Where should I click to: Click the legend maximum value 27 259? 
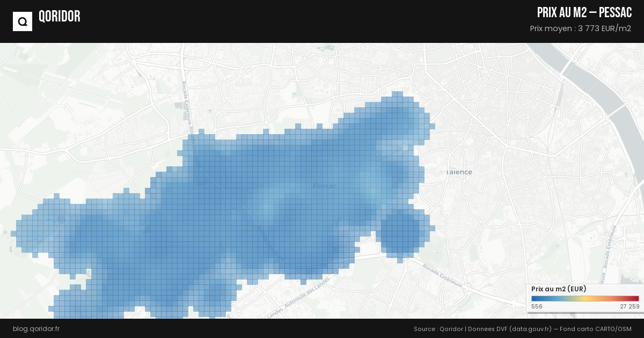pos(629,306)
